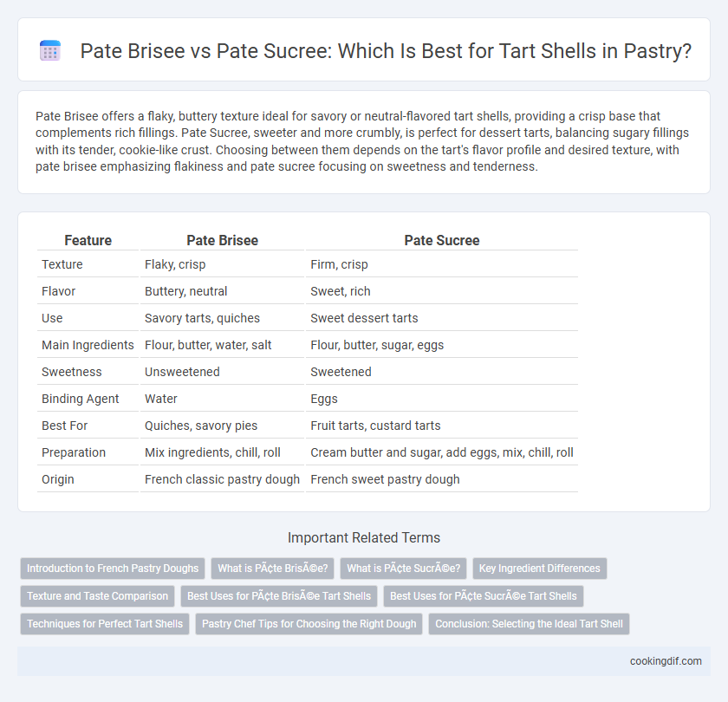Open Pastry Chef Tips for Choosing Dough

[x=309, y=623]
